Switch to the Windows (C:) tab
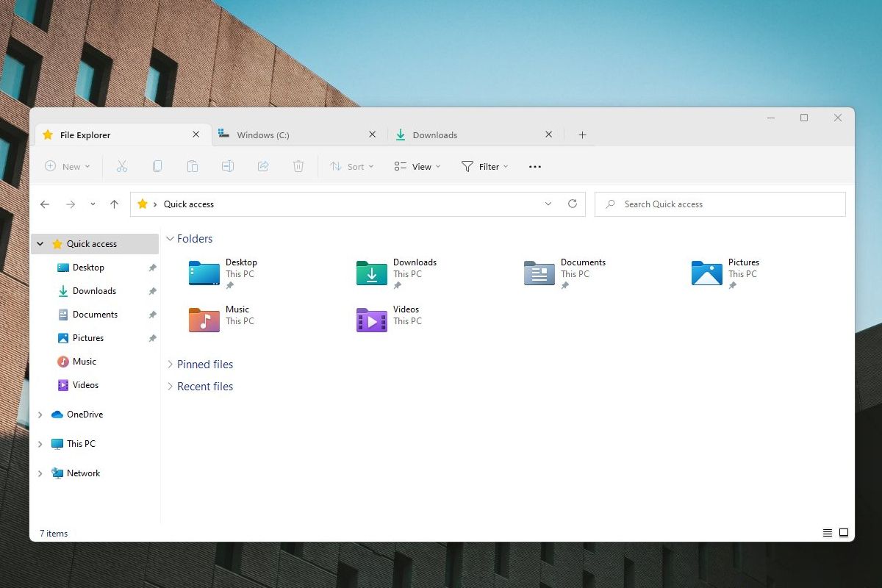 coord(300,135)
